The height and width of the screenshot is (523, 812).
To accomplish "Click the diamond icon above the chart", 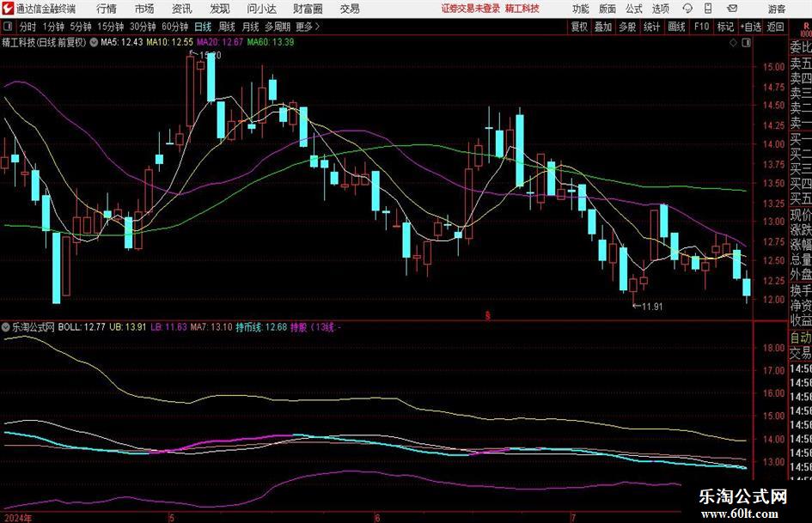I will [733, 42].
